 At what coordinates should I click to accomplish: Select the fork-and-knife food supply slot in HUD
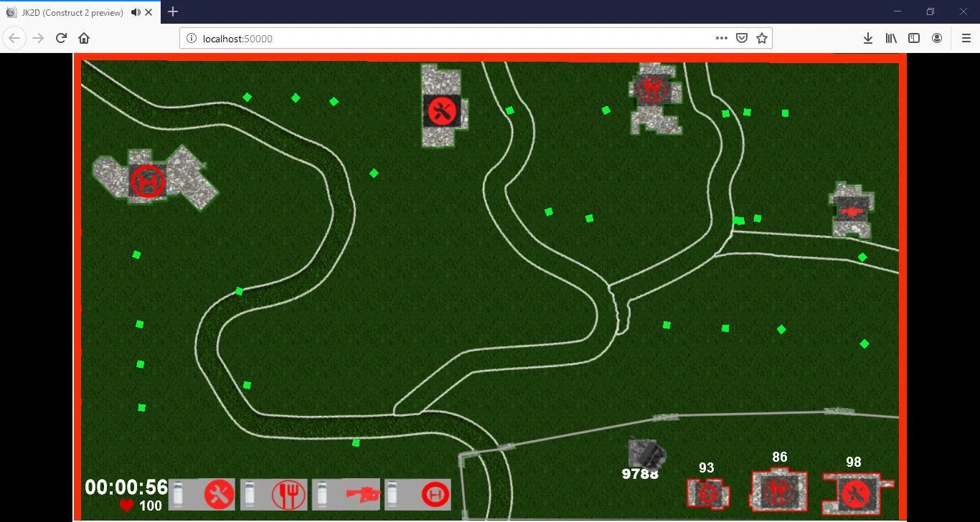coord(273,495)
